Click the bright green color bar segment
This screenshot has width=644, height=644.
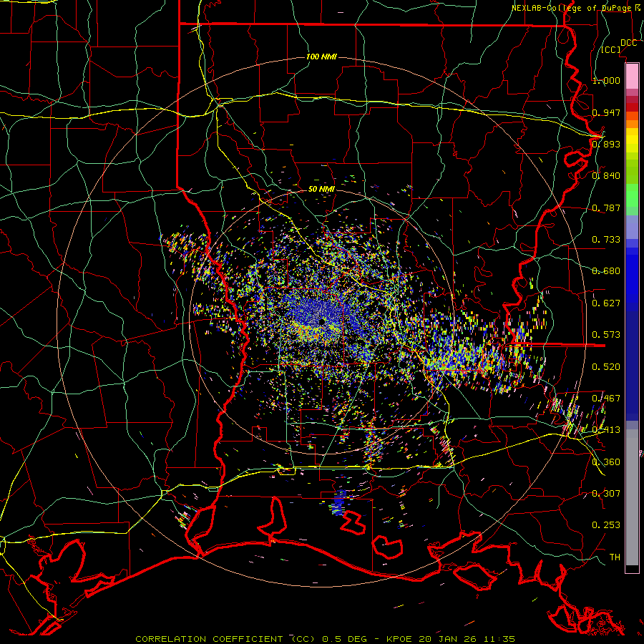pyautogui.click(x=632, y=195)
